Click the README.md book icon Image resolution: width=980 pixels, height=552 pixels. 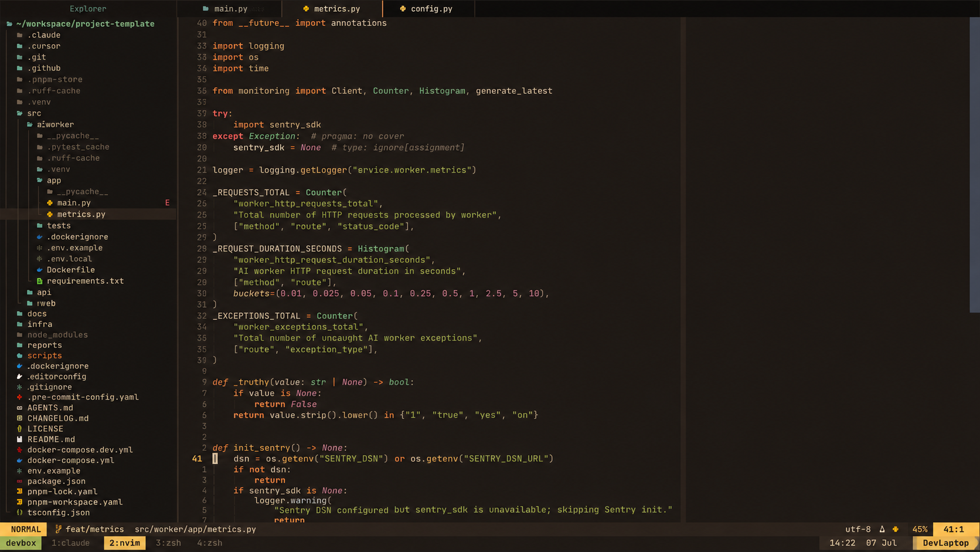pyautogui.click(x=20, y=439)
